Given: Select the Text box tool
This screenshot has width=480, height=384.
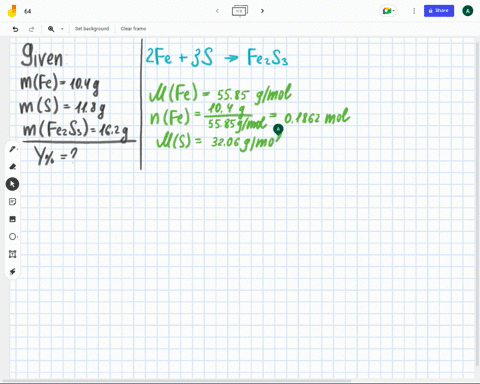Looking at the screenshot, I should 12,254.
